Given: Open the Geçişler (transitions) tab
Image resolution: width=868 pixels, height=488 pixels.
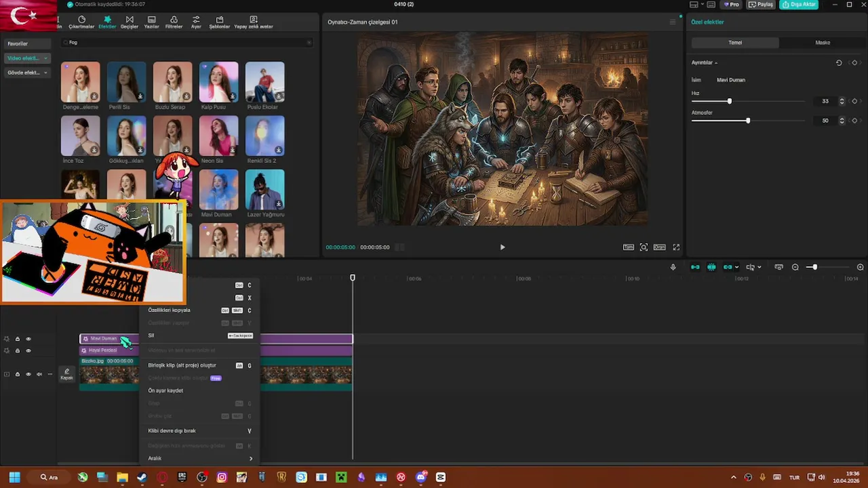Looking at the screenshot, I should (130, 22).
